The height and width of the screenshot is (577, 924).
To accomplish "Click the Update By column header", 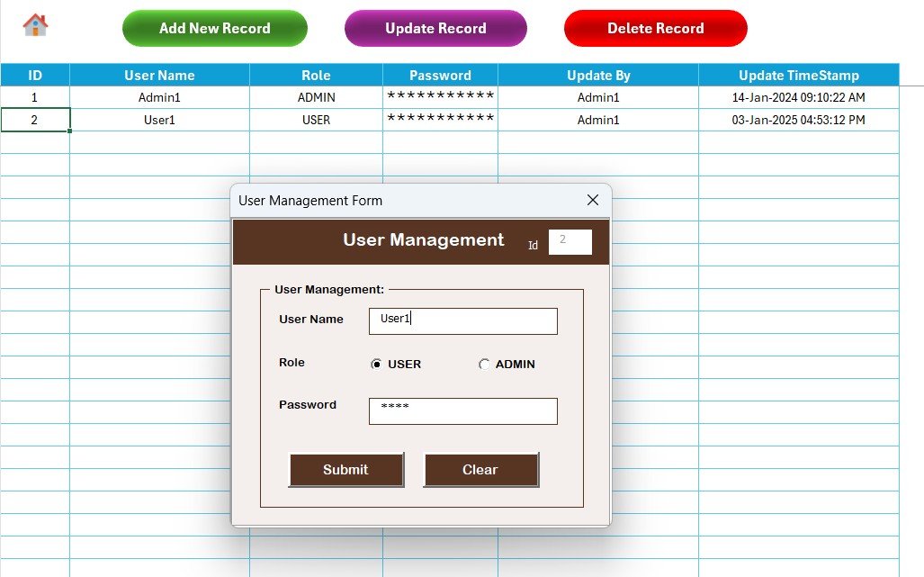I will click(x=598, y=75).
